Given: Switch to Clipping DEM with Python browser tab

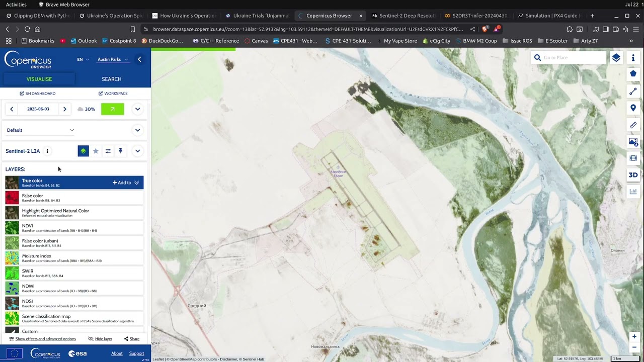Looking at the screenshot, I should point(39,16).
